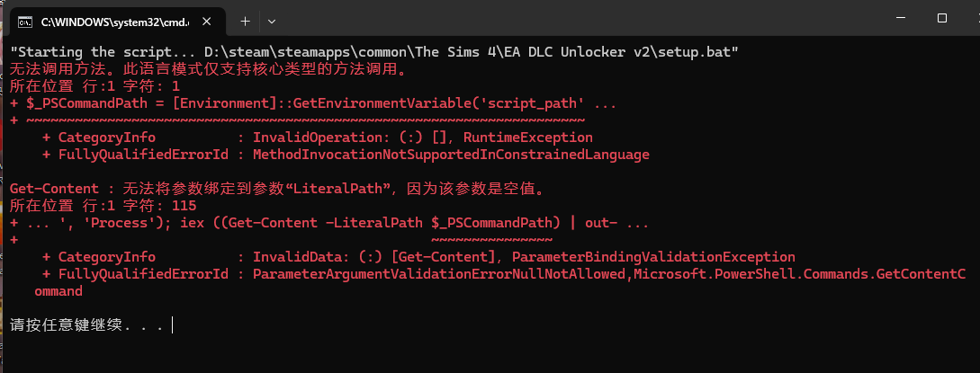Open a new terminal tab
Image resolution: width=980 pixels, height=373 pixels.
[245, 20]
